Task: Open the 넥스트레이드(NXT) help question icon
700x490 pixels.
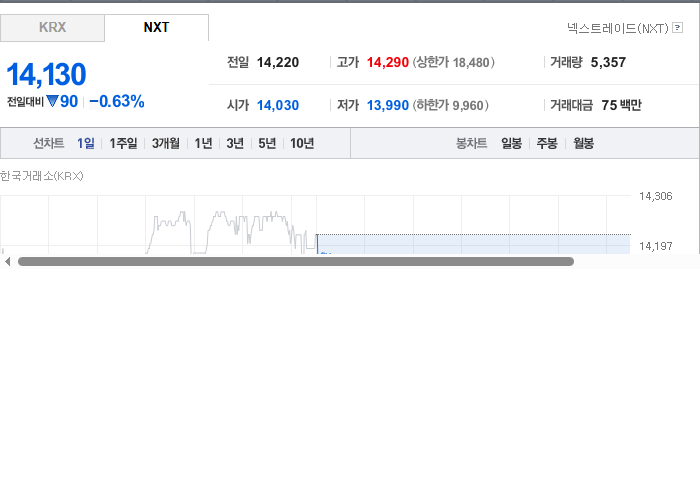Action: 677,28
